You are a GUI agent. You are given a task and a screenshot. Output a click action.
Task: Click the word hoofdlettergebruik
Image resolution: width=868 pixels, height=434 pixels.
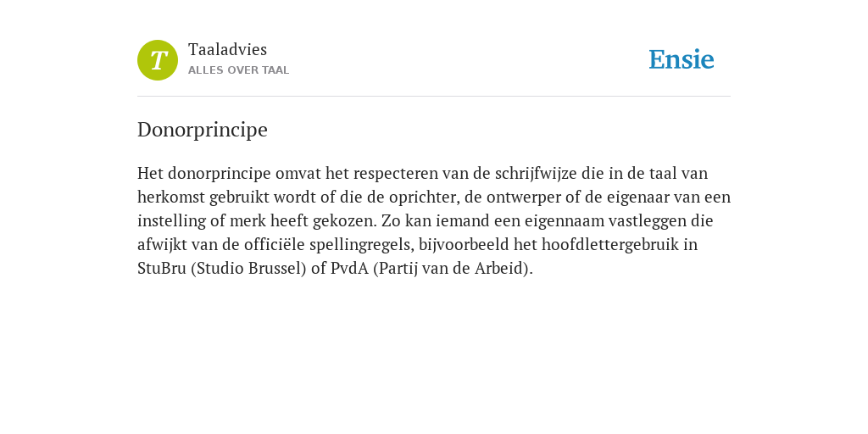point(610,245)
